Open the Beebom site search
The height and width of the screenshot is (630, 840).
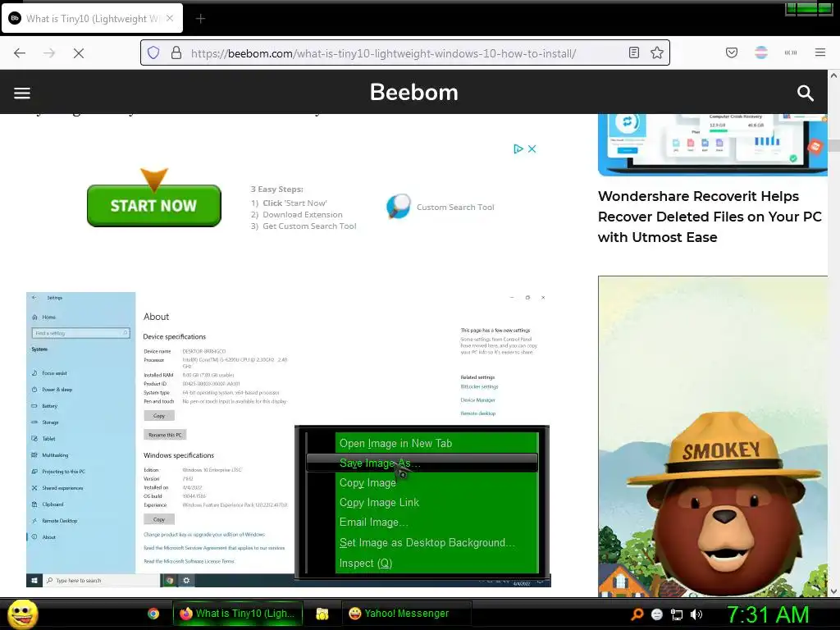coord(806,93)
